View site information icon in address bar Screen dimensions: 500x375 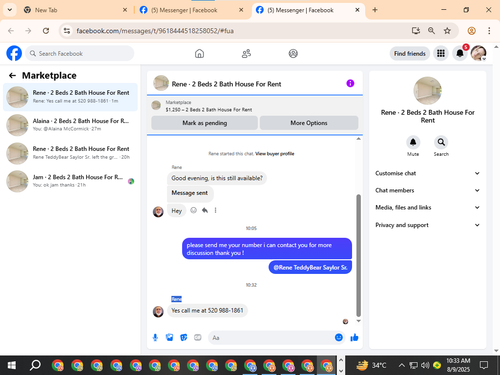(x=67, y=31)
